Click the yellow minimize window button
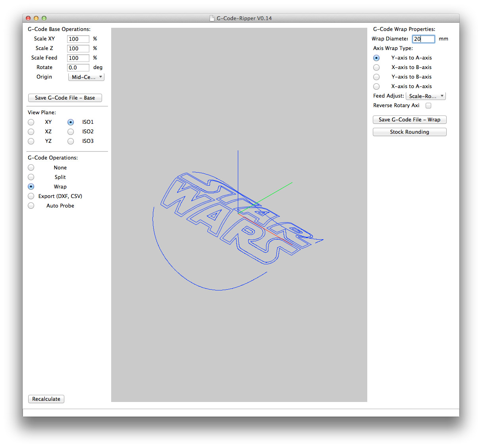 pyautogui.click(x=36, y=18)
